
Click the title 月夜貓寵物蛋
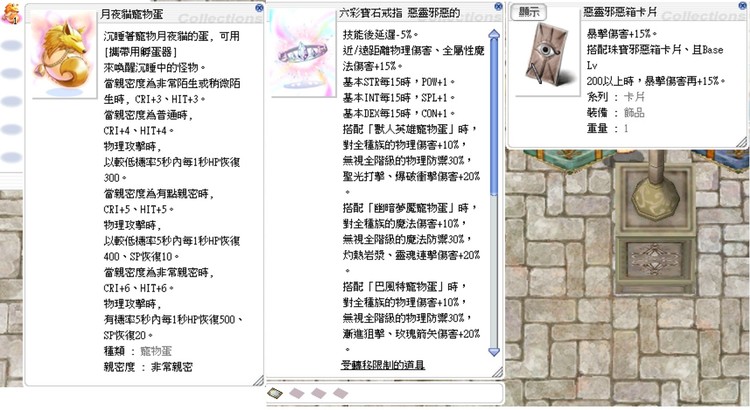coord(132,14)
